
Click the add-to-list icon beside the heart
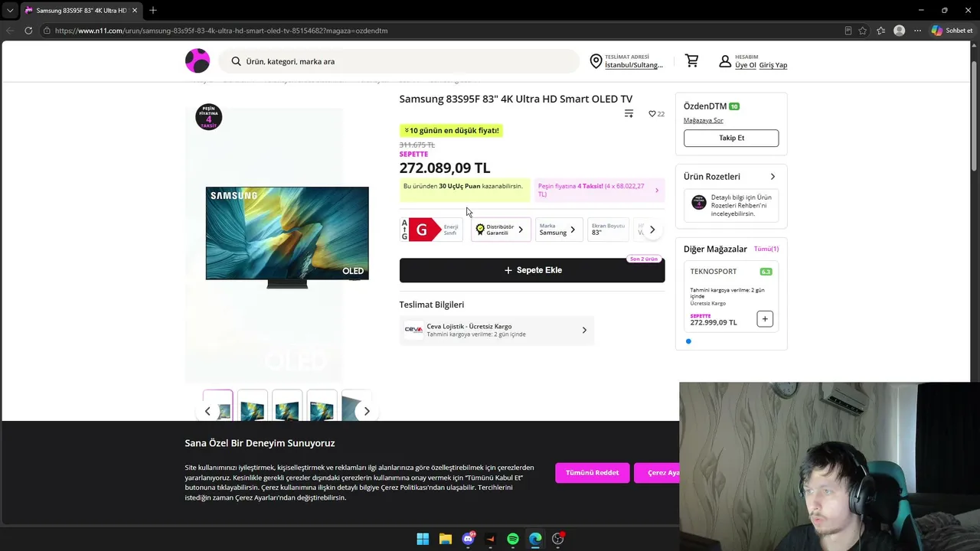click(x=629, y=113)
